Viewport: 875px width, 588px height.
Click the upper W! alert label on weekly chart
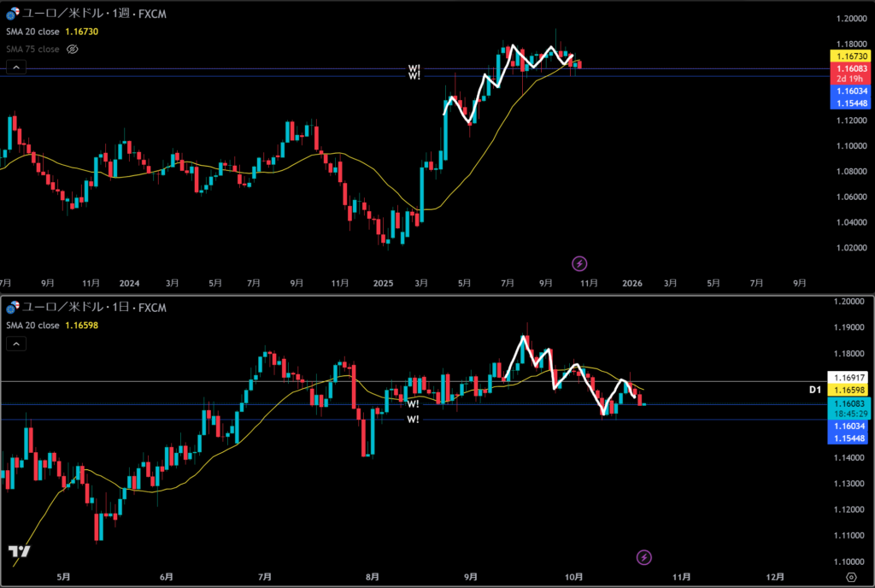click(414, 68)
